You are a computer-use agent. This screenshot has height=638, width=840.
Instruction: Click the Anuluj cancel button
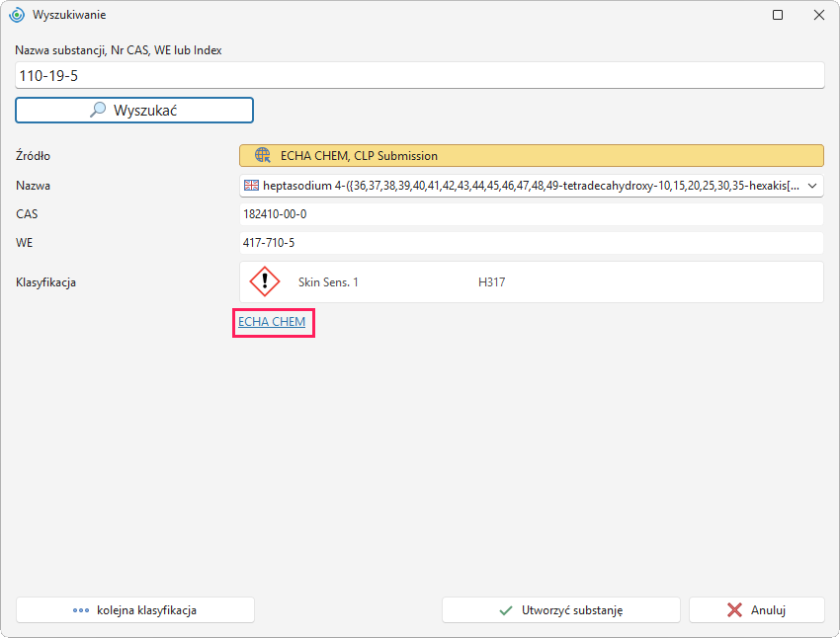coord(756,610)
